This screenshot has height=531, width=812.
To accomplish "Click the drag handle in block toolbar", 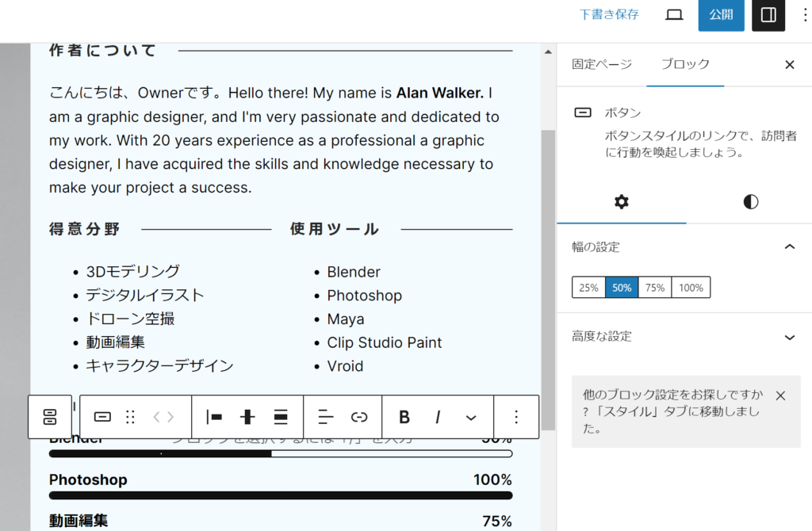I will [x=131, y=417].
